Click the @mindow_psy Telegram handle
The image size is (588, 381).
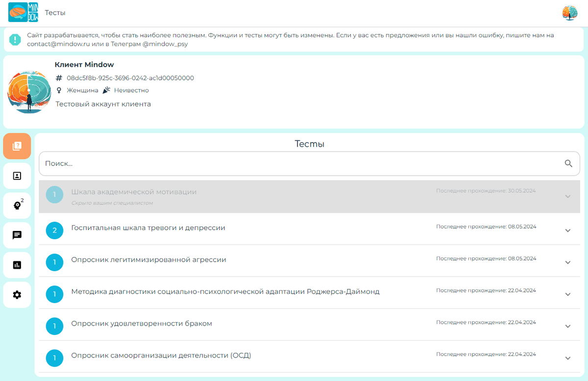[x=165, y=44]
